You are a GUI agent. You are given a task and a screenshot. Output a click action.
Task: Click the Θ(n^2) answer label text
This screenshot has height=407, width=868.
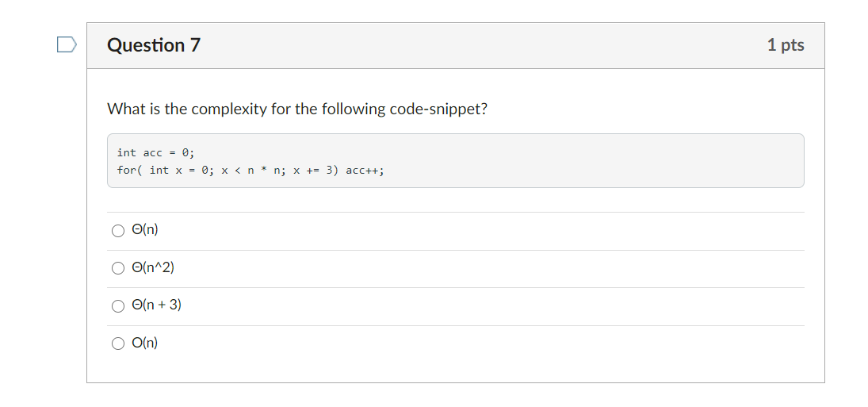tap(153, 267)
